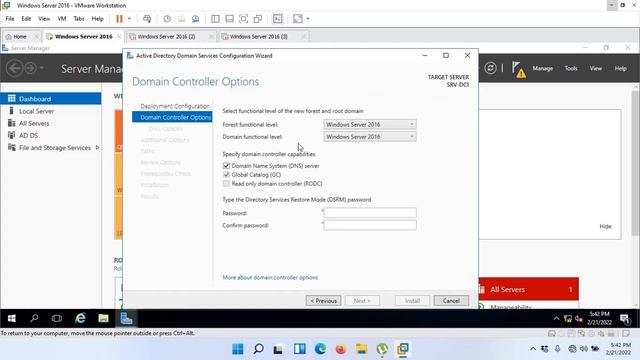Click Server Manager back navigation arrow
This screenshot has height=360, width=640.
point(14,68)
